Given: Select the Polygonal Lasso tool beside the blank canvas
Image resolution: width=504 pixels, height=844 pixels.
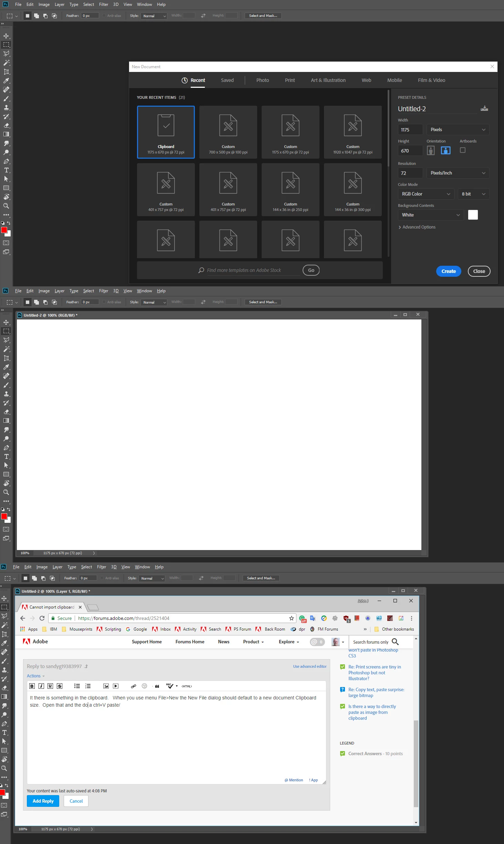Looking at the screenshot, I should point(6,340).
